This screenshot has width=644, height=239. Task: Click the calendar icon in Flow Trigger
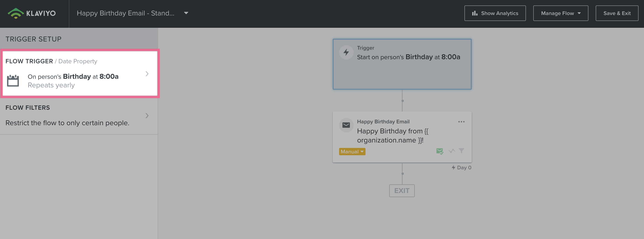(13, 81)
